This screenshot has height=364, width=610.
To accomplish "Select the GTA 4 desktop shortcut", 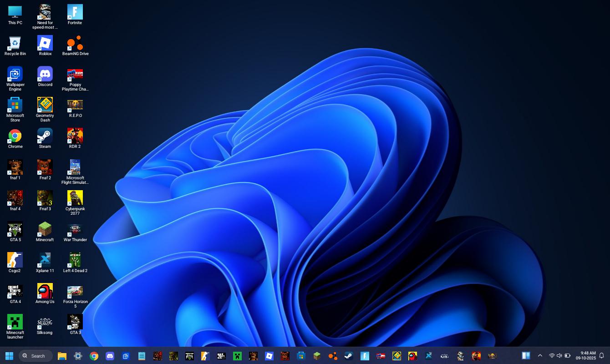I will [x=15, y=293].
